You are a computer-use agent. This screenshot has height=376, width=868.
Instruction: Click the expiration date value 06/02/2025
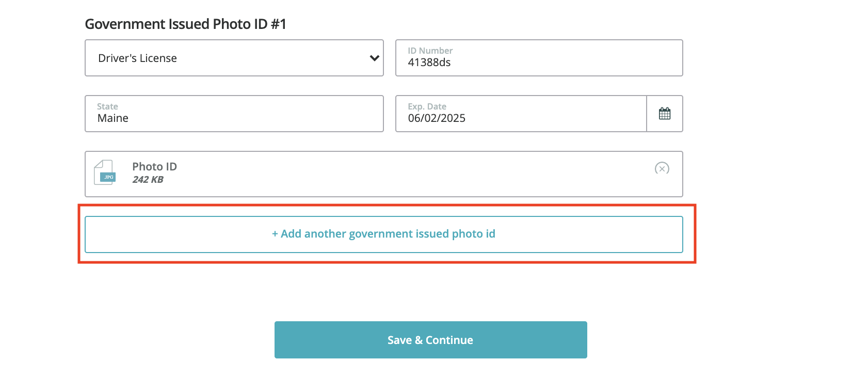(437, 118)
